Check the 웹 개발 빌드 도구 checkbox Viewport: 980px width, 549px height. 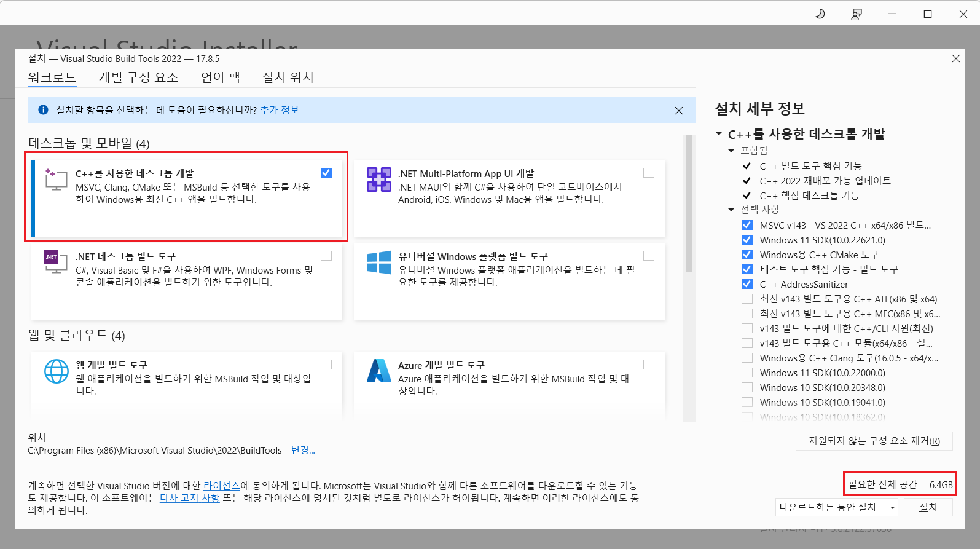[326, 365]
